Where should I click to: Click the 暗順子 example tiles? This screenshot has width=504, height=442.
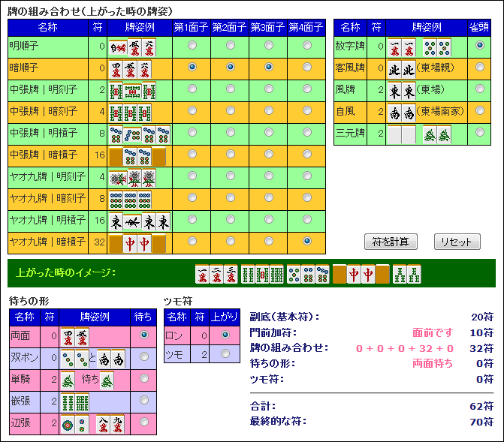(130, 69)
